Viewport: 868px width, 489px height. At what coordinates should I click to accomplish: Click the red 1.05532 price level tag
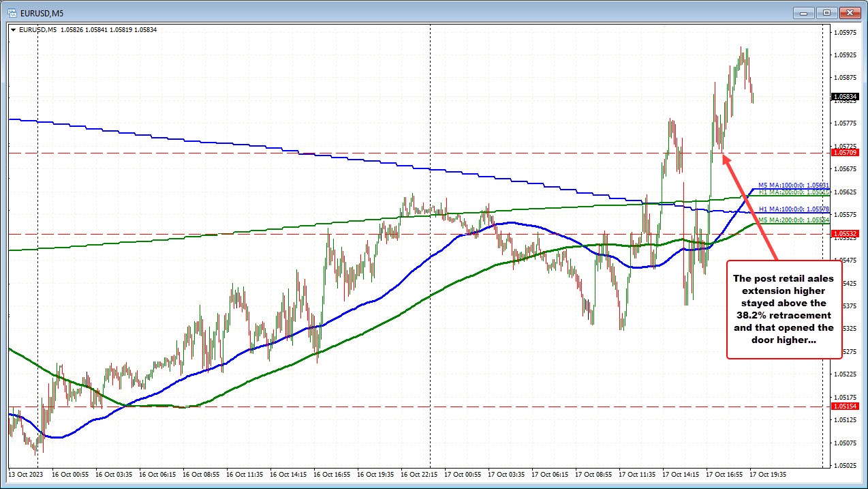pos(845,234)
